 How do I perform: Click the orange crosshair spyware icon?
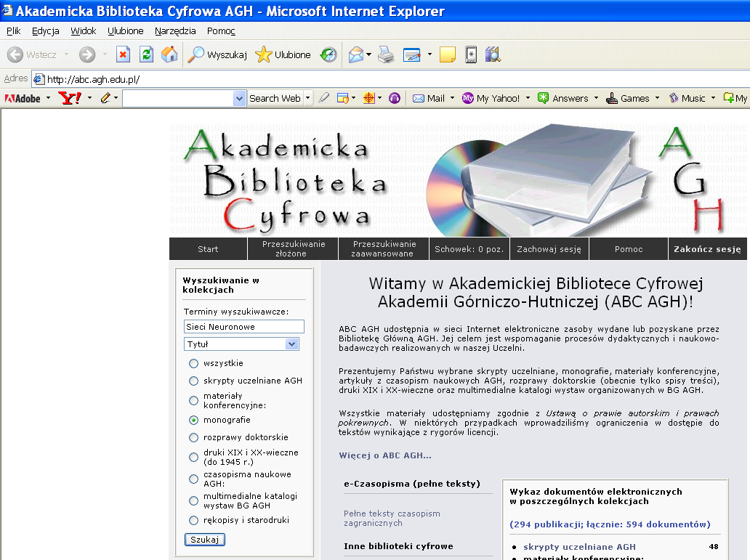point(368,98)
